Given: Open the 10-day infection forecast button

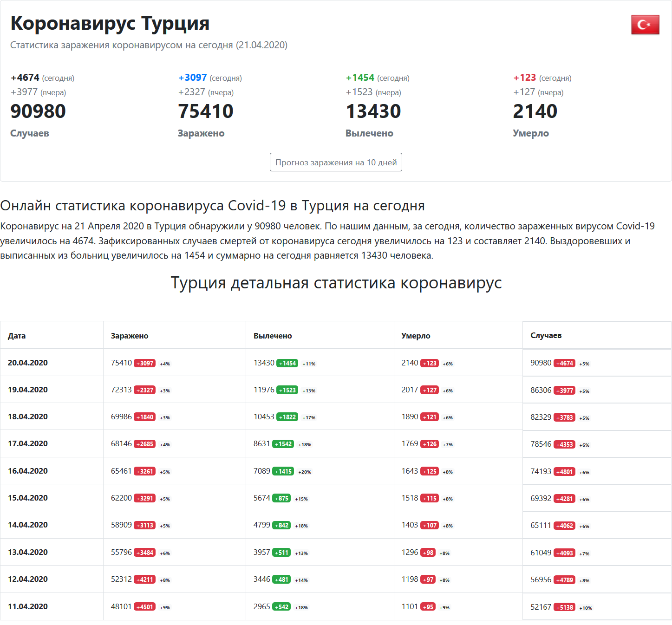Looking at the screenshot, I should [336, 162].
